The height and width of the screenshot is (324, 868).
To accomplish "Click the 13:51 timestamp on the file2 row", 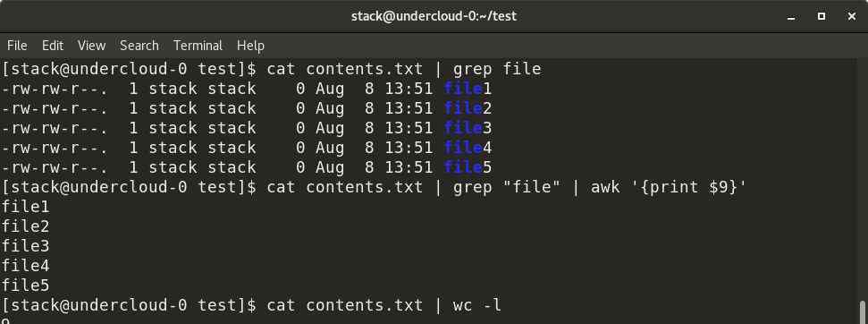I will pyautogui.click(x=409, y=108).
